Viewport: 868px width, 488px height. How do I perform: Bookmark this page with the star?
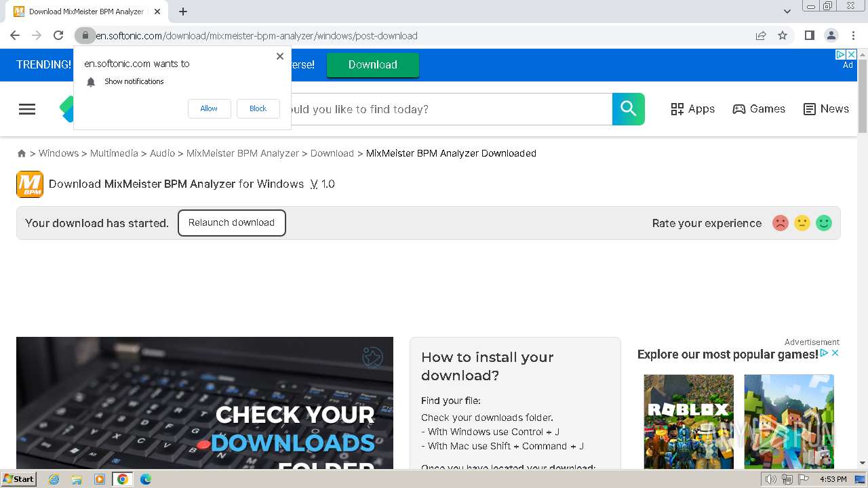pos(783,36)
